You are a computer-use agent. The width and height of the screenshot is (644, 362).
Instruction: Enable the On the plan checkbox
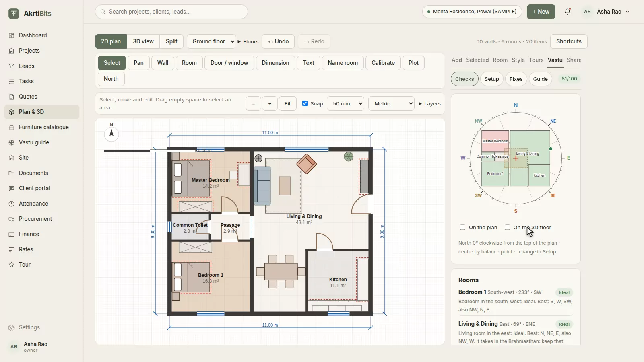[463, 227]
